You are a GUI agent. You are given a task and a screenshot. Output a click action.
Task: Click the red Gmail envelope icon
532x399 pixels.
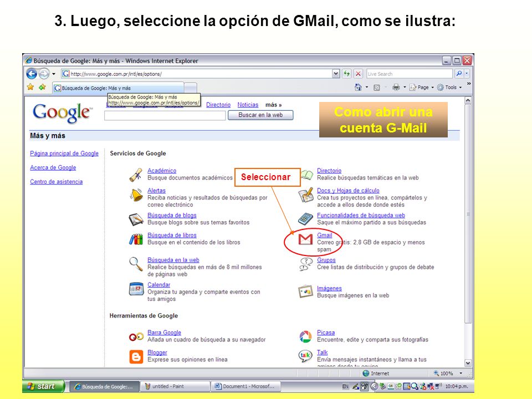(x=305, y=239)
